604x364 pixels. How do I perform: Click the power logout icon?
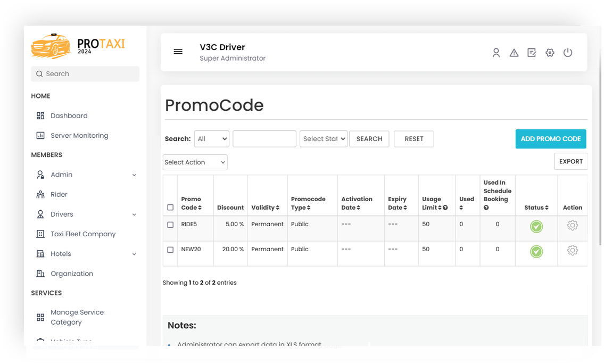(x=568, y=52)
